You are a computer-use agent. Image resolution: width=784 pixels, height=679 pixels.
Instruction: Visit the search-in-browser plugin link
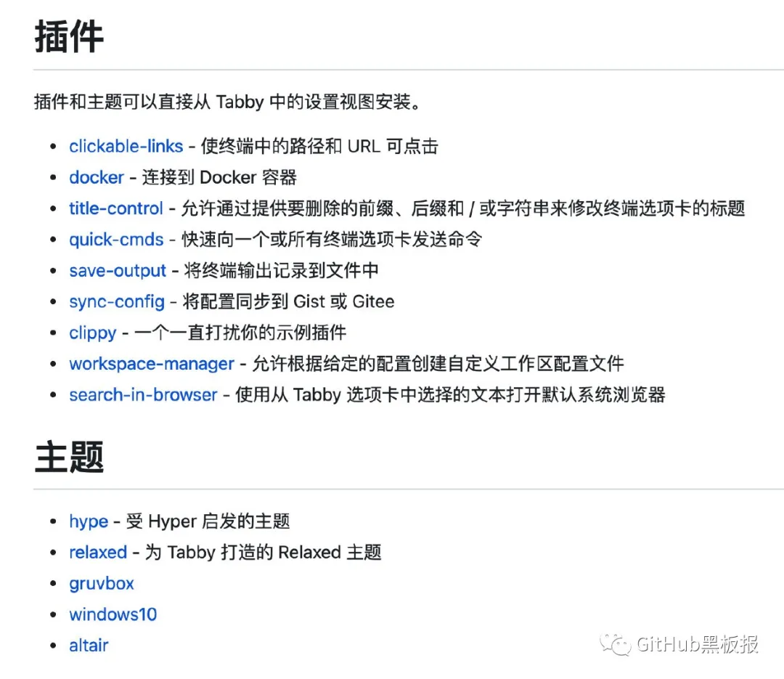point(143,395)
